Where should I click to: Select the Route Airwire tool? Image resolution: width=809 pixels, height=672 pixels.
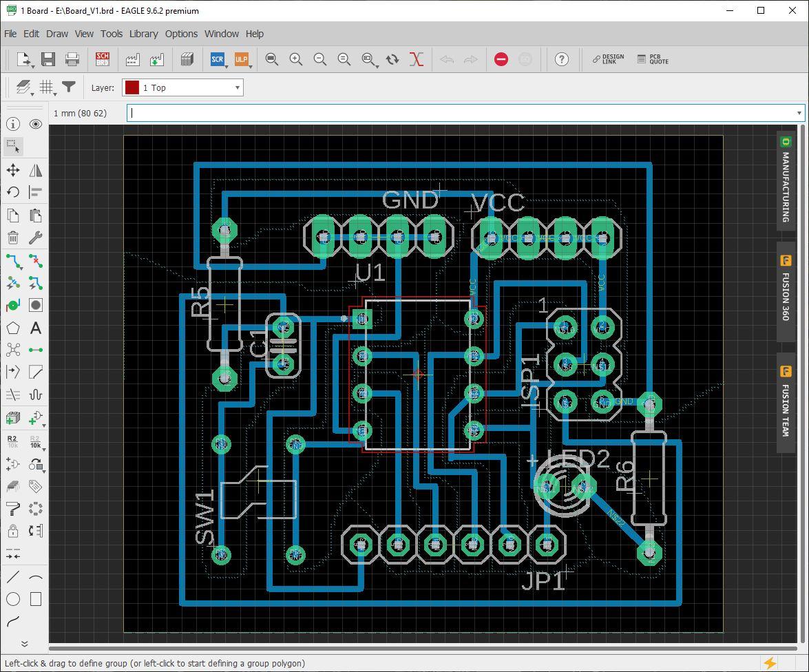(13, 261)
